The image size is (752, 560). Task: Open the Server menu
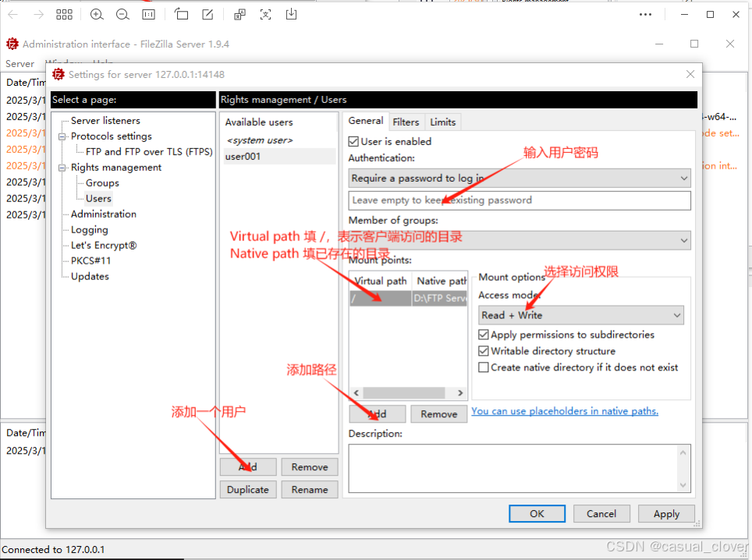point(20,64)
